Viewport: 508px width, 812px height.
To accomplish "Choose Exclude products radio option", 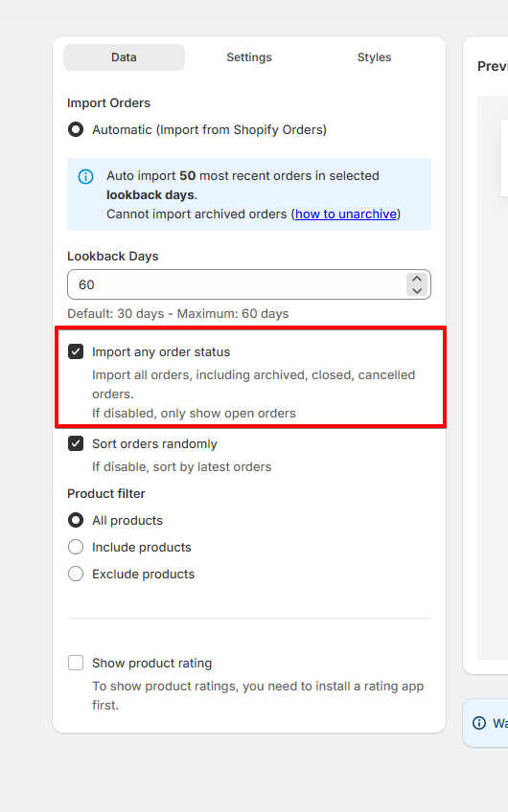I will (x=76, y=574).
